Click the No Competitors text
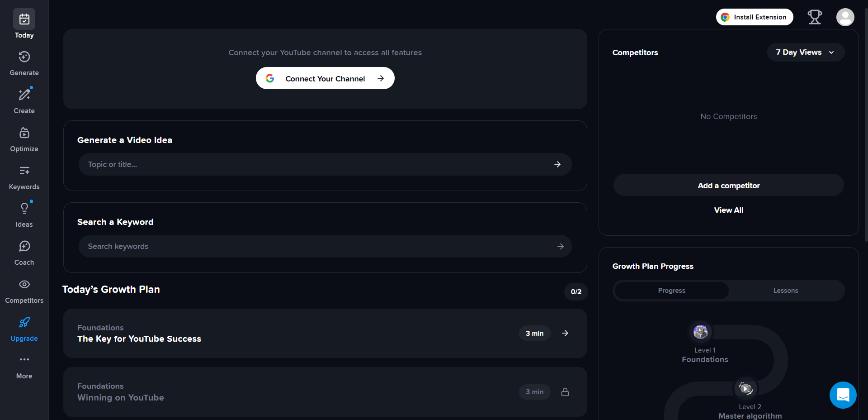The width and height of the screenshot is (868, 420). [x=729, y=116]
